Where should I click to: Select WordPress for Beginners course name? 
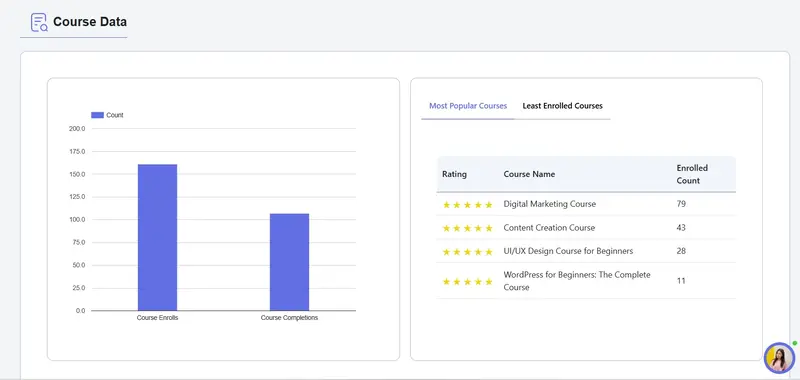coord(577,281)
